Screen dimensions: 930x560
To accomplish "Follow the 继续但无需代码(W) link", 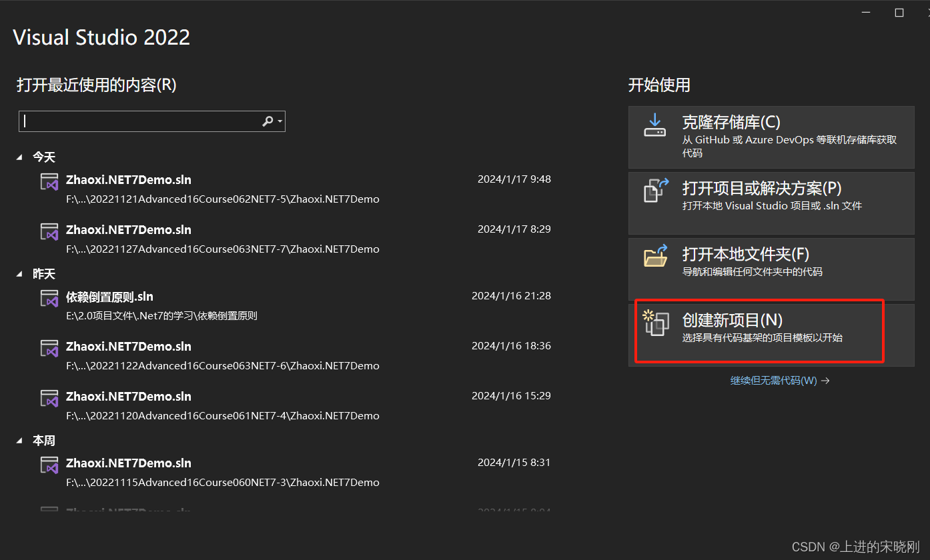I will [780, 381].
